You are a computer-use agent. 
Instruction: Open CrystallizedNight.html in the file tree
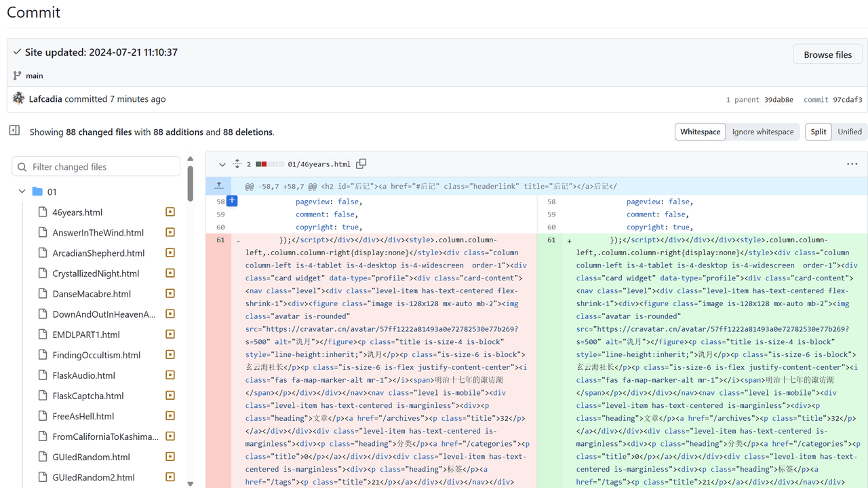coord(96,274)
